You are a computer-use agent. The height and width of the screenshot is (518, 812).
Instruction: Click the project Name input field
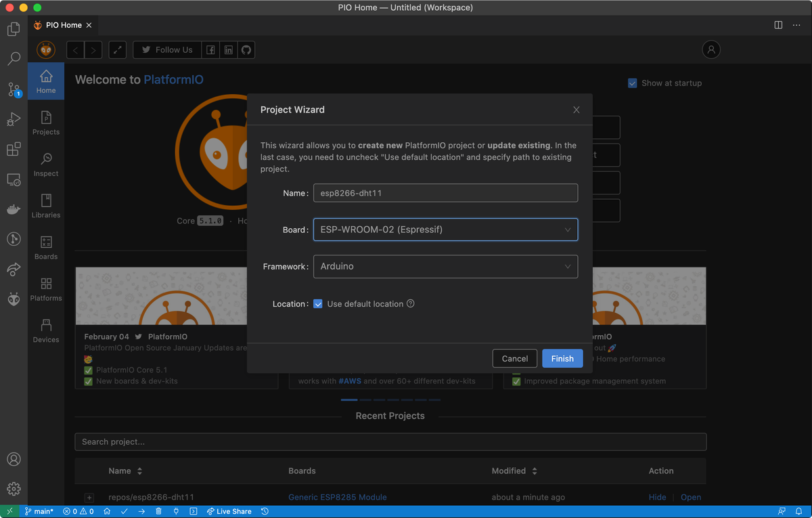tap(445, 193)
